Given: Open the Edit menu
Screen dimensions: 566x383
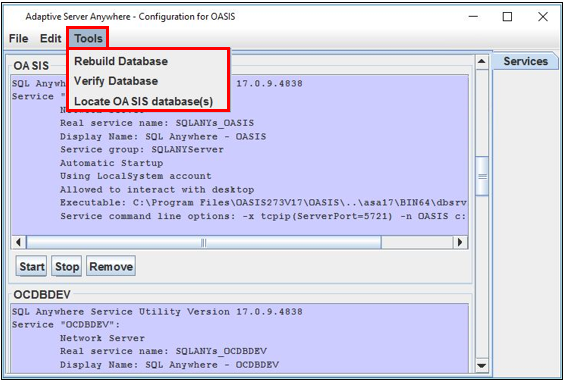Looking at the screenshot, I should point(51,38).
